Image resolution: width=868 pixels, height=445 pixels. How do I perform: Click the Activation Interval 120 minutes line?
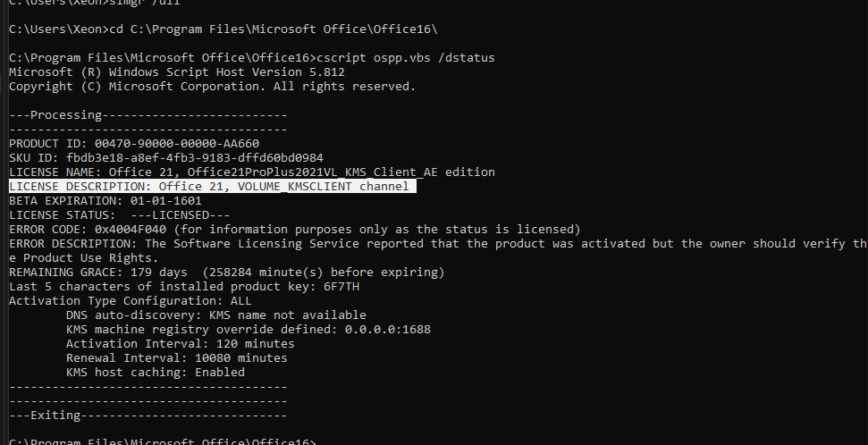click(x=181, y=344)
